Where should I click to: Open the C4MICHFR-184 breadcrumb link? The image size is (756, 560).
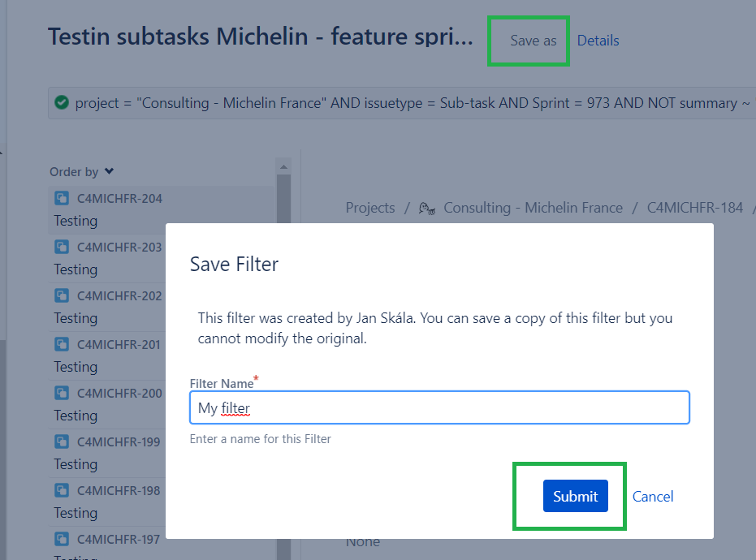695,208
